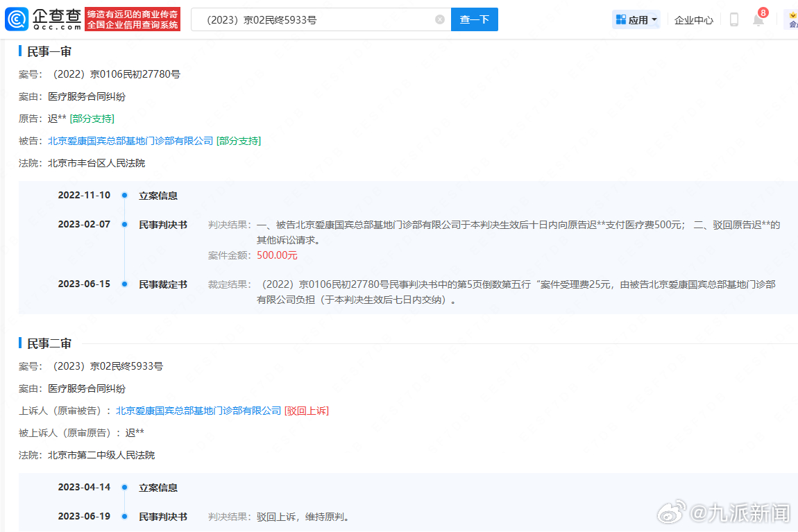The image size is (798, 532).
Task: Click the date 2023-02-07
Action: (x=84, y=224)
